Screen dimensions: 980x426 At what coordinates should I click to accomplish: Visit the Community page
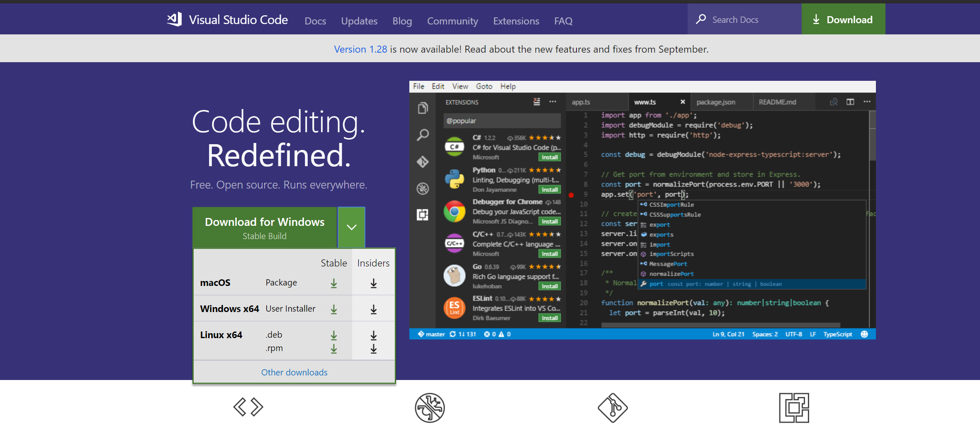point(452,21)
